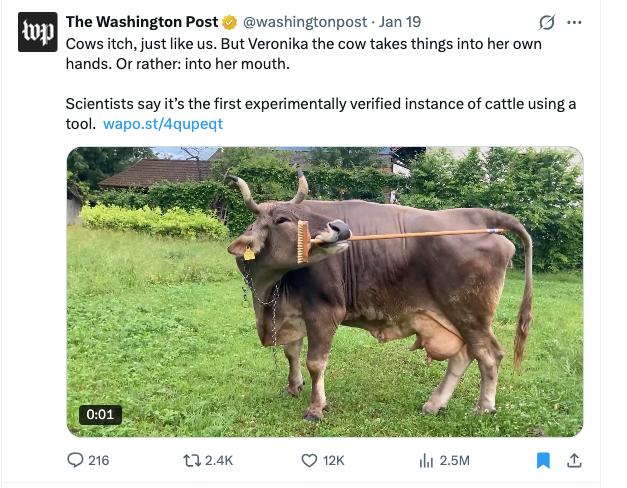Viewport: 627px width, 488px height.
Task: Open Grok explain icon on post
Action: pos(547,22)
